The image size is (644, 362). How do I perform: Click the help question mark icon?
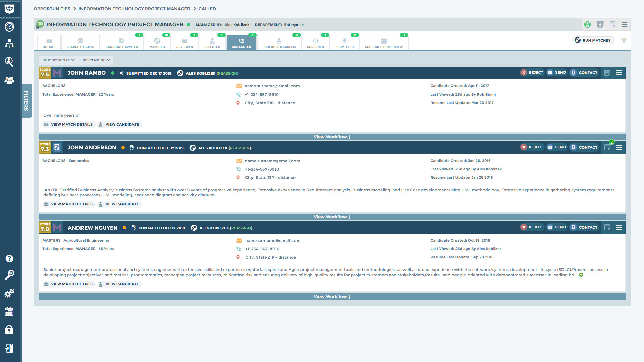coord(9,259)
